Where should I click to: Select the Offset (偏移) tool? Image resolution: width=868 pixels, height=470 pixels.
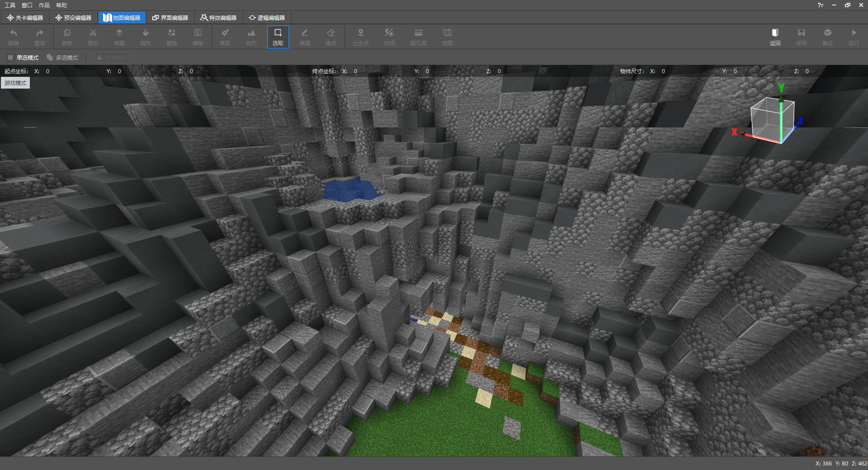(198, 37)
